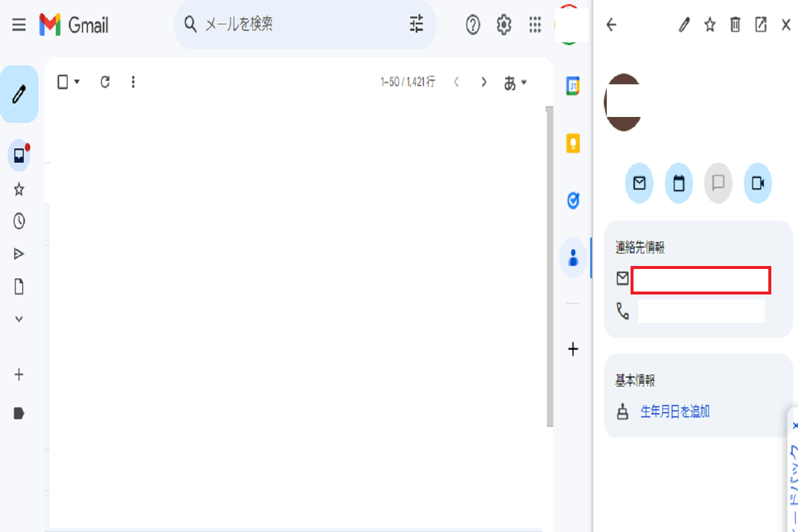Open the Snoozed clock folder
Viewport: 798px width, 532px height.
pyautogui.click(x=19, y=221)
